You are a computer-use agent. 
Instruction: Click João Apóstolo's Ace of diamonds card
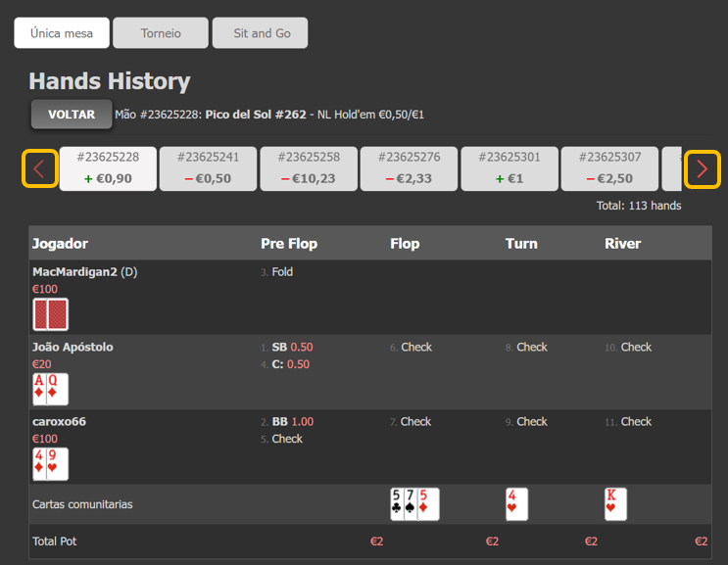coord(41,389)
